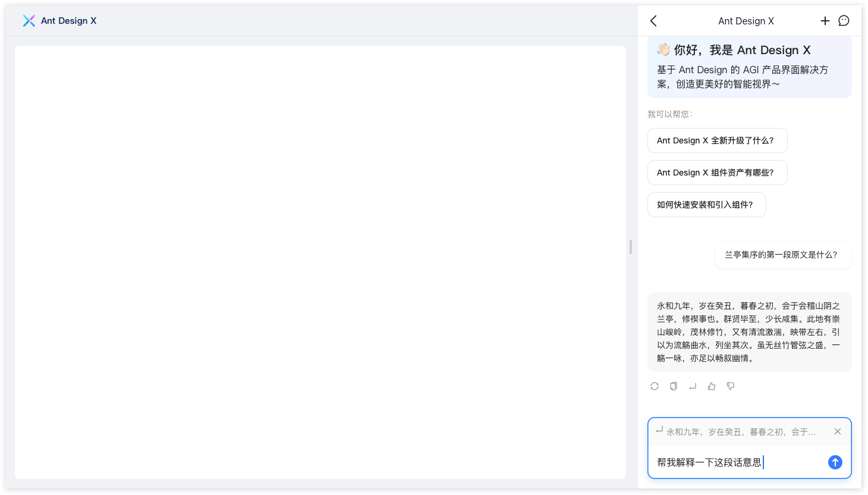Click the user message "兰亭集序的第一段原文是什么?"
Viewport: 868px width, 495px height.
coord(784,255)
